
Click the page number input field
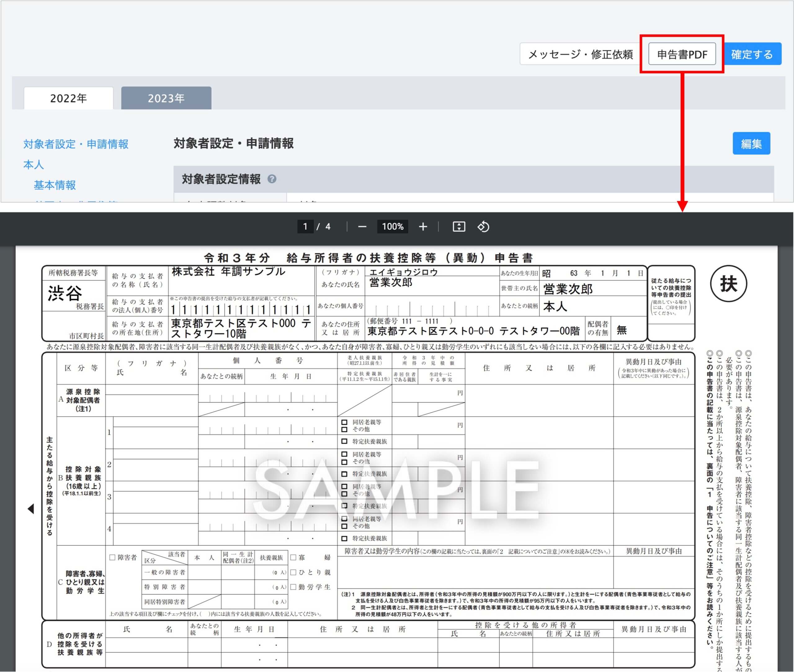pos(305,227)
